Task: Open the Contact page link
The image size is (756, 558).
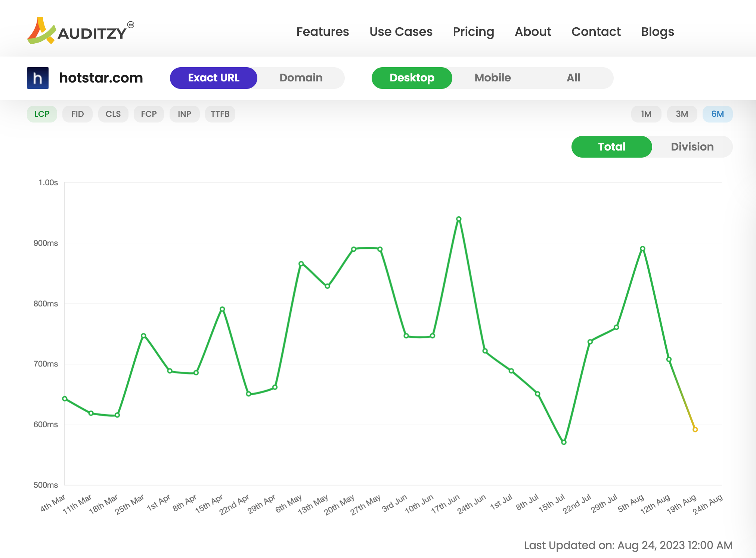Action: pyautogui.click(x=596, y=32)
